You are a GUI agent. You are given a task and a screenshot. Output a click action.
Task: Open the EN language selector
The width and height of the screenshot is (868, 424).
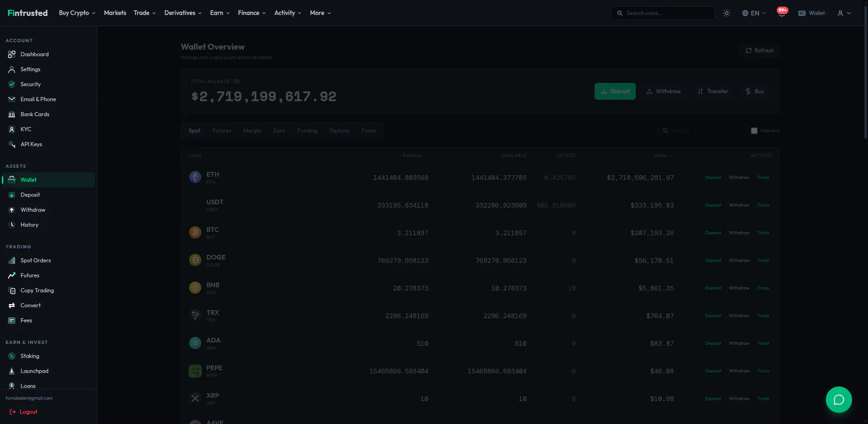coord(754,13)
